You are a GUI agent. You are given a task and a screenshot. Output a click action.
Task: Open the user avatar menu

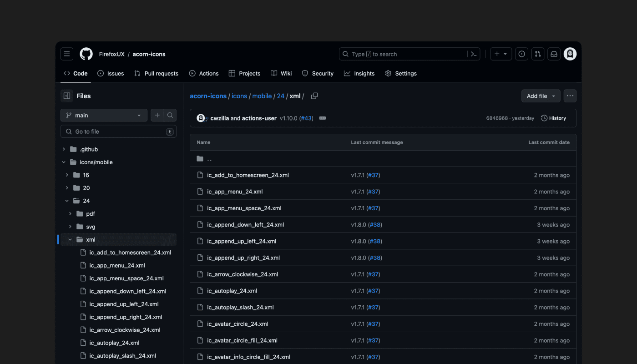coord(570,54)
